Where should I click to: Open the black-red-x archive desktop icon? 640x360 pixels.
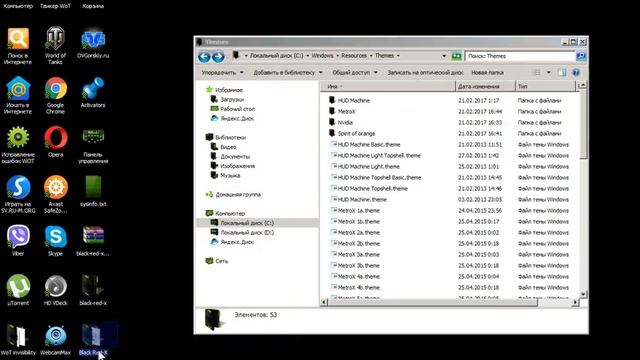click(93, 240)
